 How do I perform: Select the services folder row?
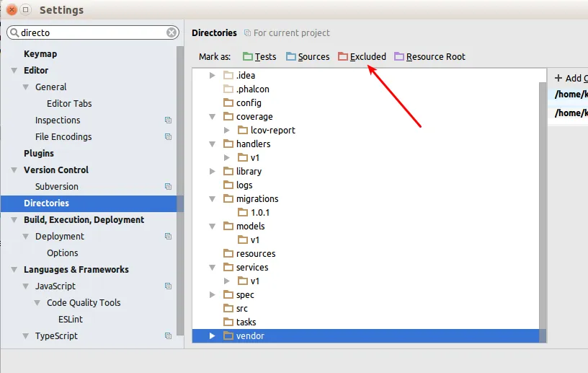pos(365,268)
